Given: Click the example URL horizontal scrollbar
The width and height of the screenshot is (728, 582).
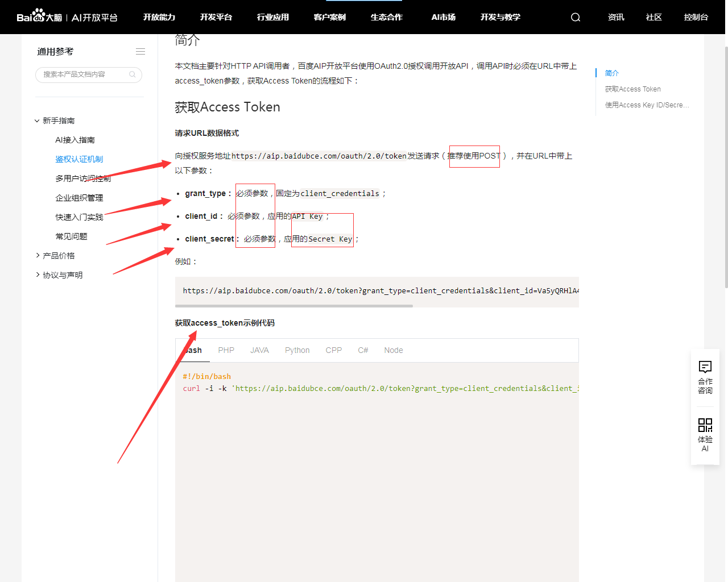Looking at the screenshot, I should click(x=294, y=306).
